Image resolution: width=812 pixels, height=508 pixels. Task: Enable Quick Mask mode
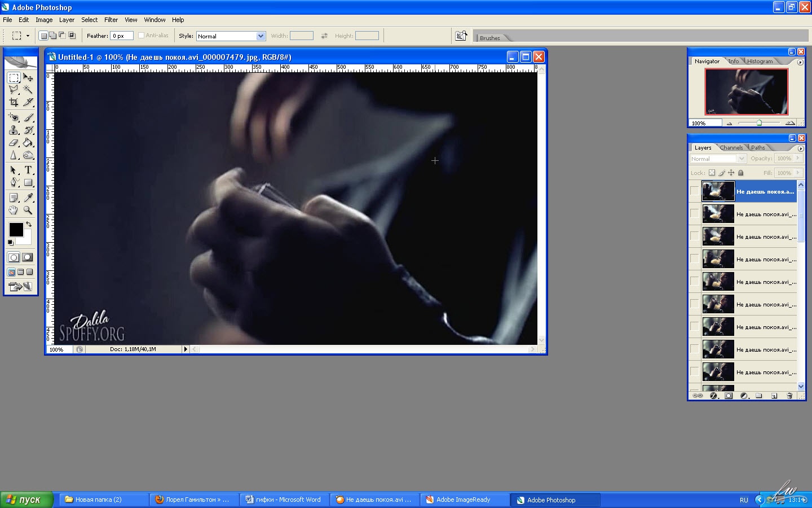(27, 257)
